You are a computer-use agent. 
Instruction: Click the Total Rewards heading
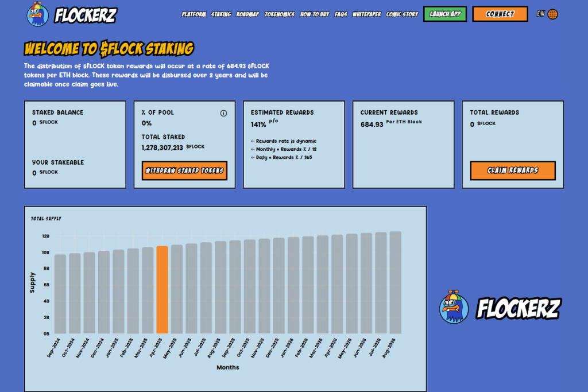tap(494, 112)
